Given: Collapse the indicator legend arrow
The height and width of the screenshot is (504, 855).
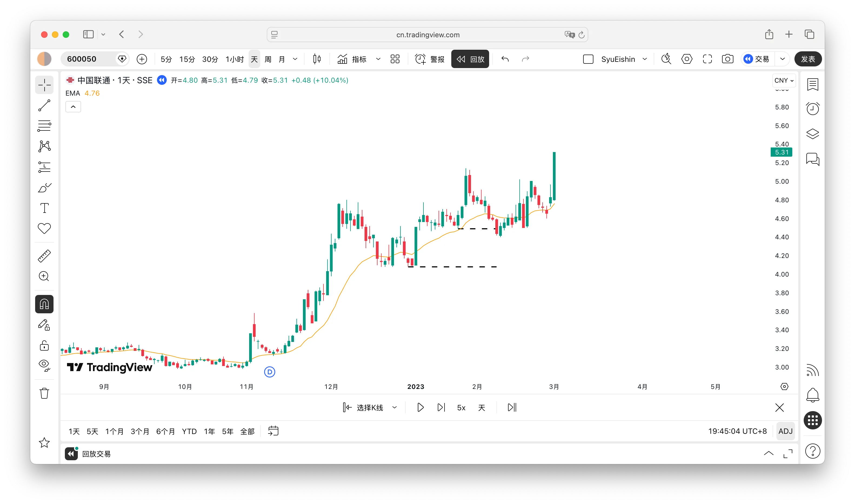Looking at the screenshot, I should tap(73, 107).
